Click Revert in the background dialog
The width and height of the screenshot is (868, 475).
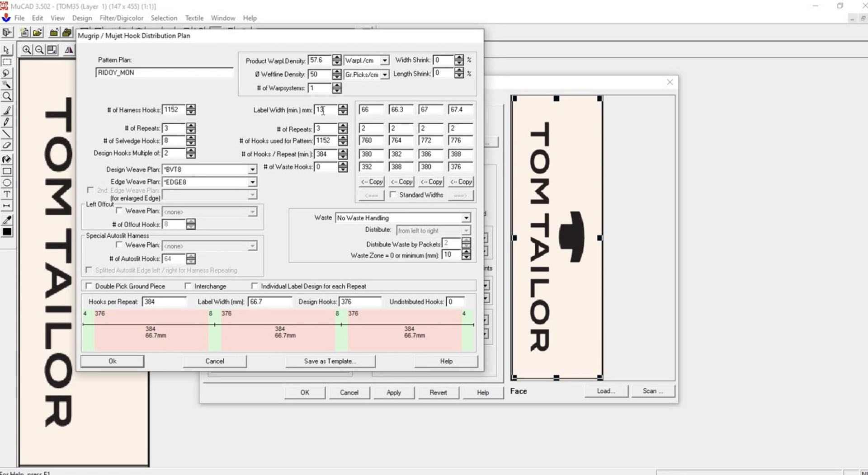[438, 392]
